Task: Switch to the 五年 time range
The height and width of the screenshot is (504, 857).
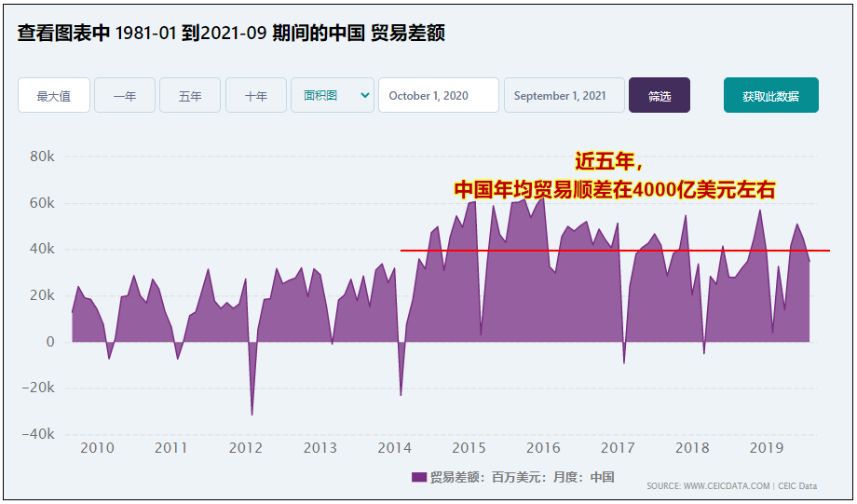Action: click(190, 96)
